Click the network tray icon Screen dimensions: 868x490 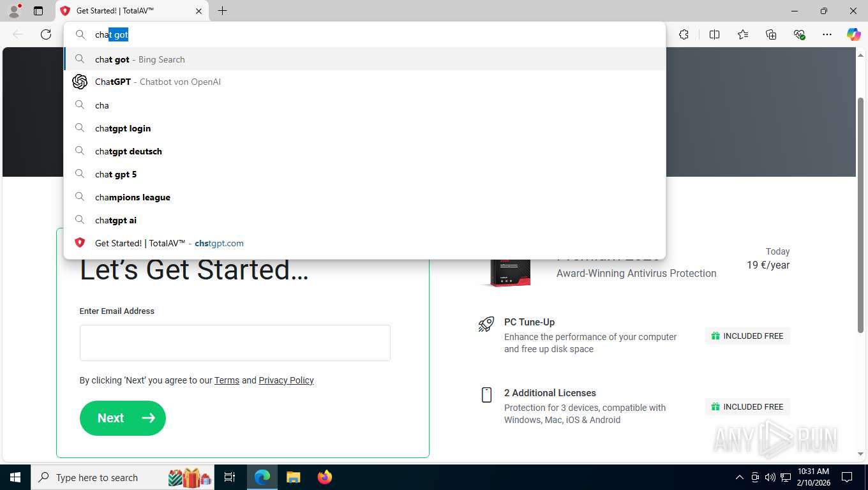pos(786,477)
